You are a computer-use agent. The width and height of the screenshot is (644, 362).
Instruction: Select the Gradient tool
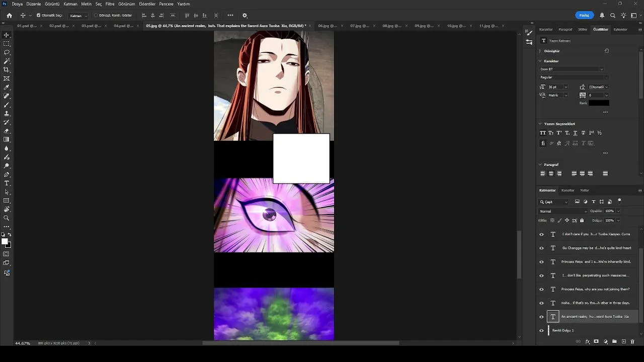click(7, 140)
